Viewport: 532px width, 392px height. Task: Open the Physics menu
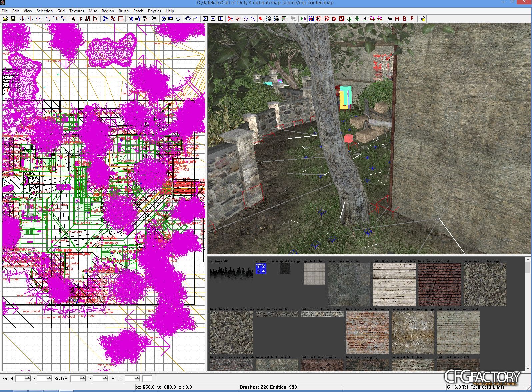tap(154, 11)
